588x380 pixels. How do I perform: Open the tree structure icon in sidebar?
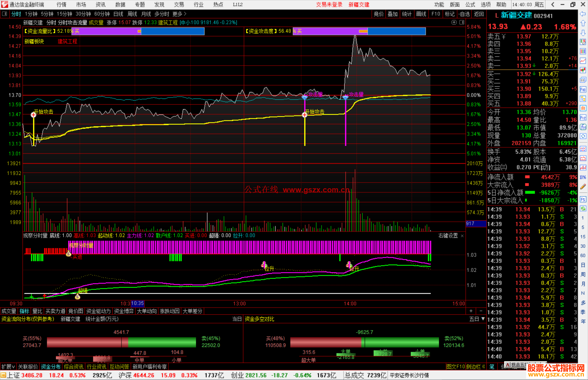point(583,99)
